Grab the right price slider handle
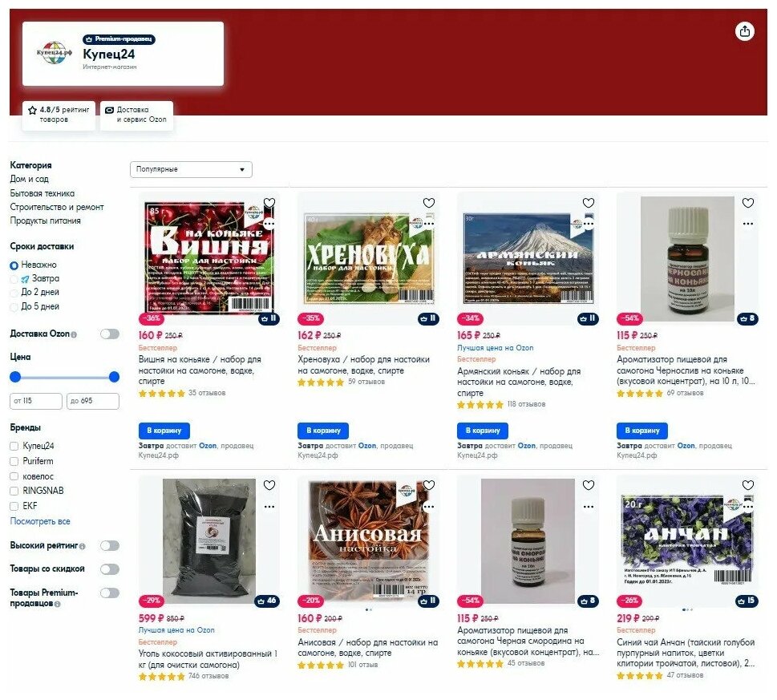 (x=114, y=377)
